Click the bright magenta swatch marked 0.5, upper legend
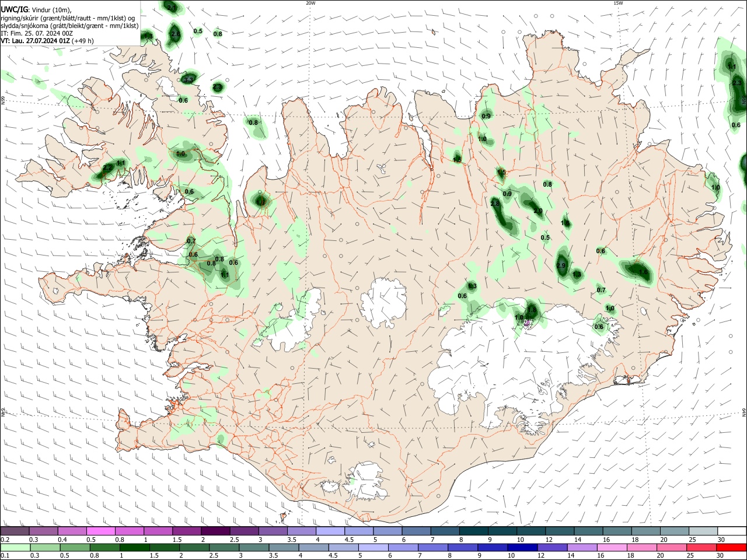 coord(100,531)
